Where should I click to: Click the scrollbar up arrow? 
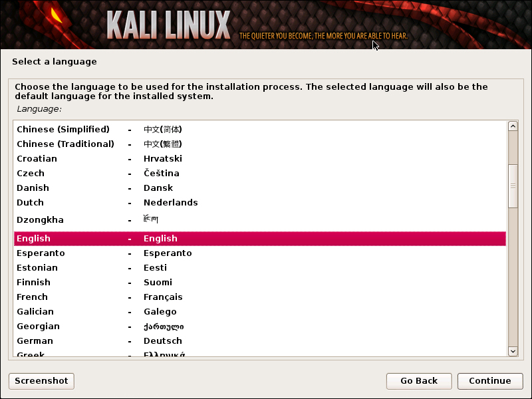coord(513,126)
